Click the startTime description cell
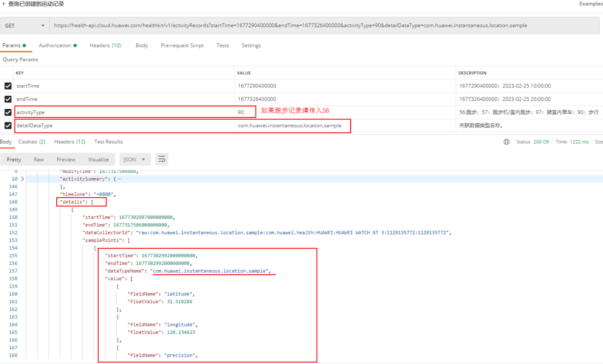This screenshot has height=364, width=603. [x=529, y=86]
